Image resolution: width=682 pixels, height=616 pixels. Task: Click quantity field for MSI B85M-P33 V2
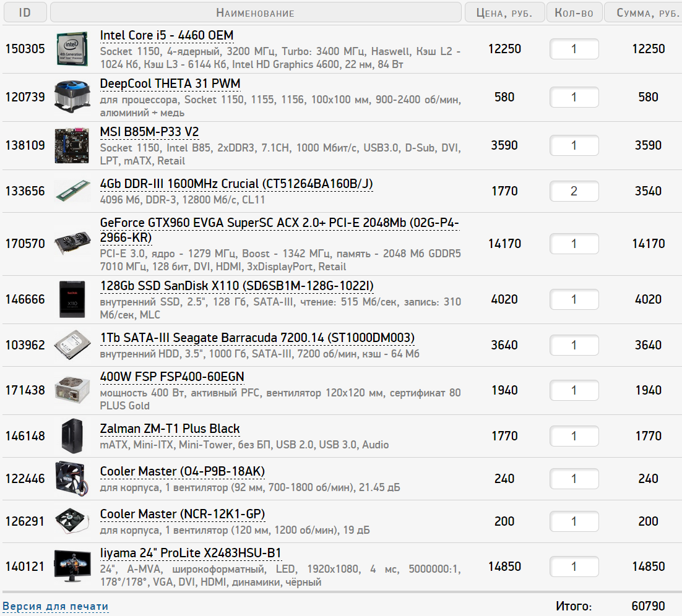pyautogui.click(x=574, y=145)
